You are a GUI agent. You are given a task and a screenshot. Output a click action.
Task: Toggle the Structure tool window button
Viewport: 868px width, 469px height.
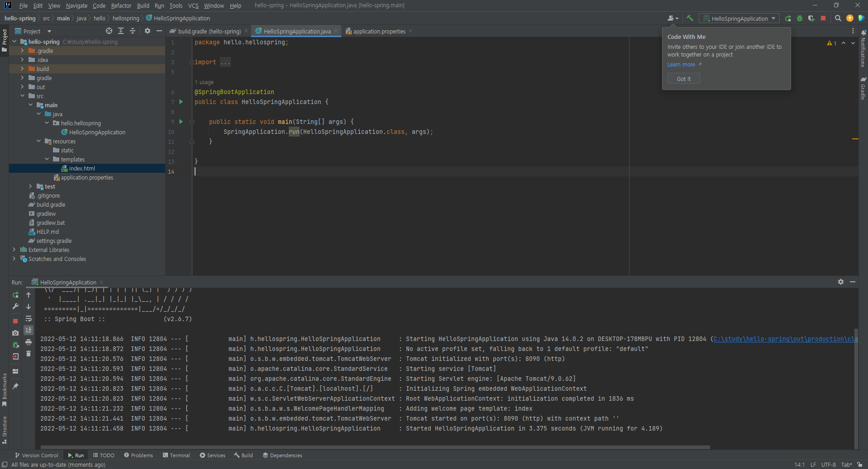tap(5, 430)
